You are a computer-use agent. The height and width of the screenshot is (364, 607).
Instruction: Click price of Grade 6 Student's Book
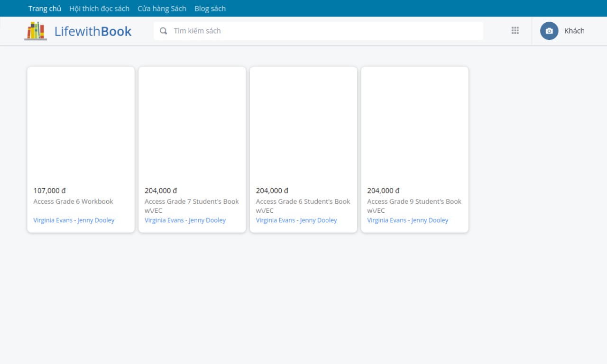pyautogui.click(x=272, y=191)
